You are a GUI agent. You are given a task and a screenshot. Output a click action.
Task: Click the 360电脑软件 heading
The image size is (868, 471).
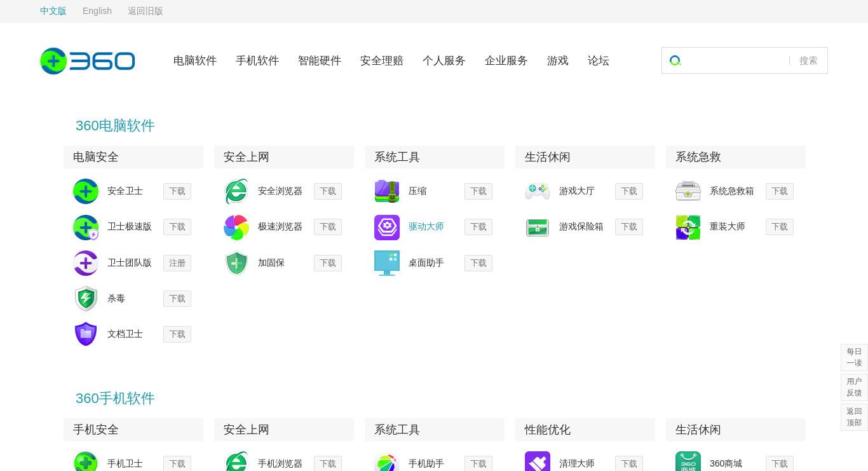click(115, 126)
